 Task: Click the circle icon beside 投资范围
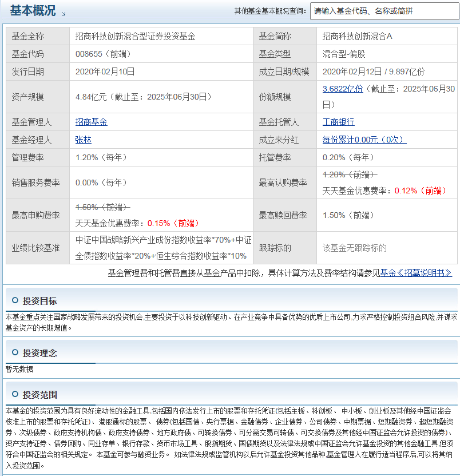pyautogui.click(x=15, y=394)
